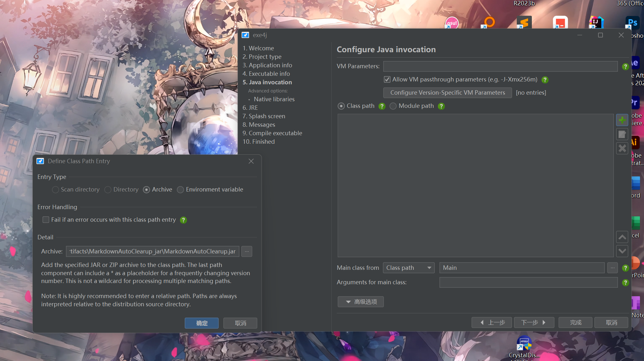644x361 pixels.
Task: Click the edit class path entry icon
Action: point(622,134)
